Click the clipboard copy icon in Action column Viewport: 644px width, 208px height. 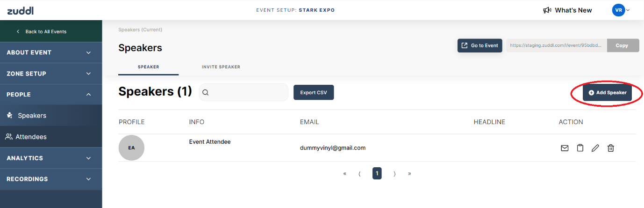point(580,148)
